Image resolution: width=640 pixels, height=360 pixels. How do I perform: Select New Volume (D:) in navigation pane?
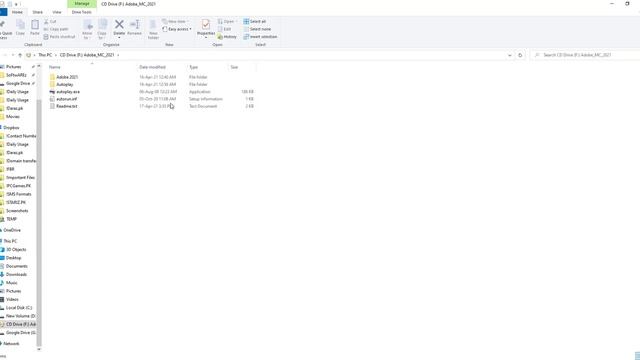pos(19,316)
